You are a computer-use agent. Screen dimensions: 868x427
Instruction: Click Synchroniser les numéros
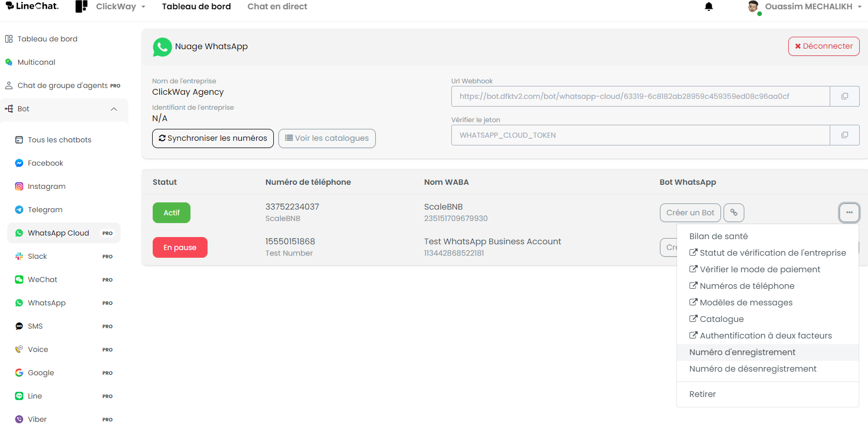[x=213, y=138]
